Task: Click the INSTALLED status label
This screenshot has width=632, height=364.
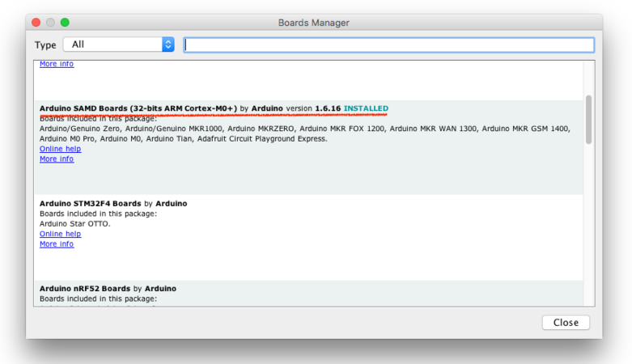Action: point(366,108)
